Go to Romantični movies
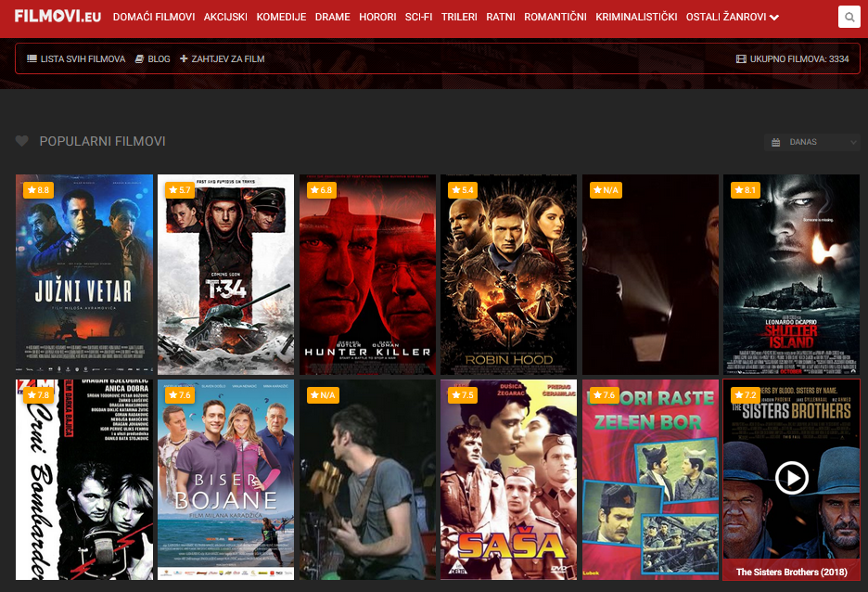 click(555, 18)
